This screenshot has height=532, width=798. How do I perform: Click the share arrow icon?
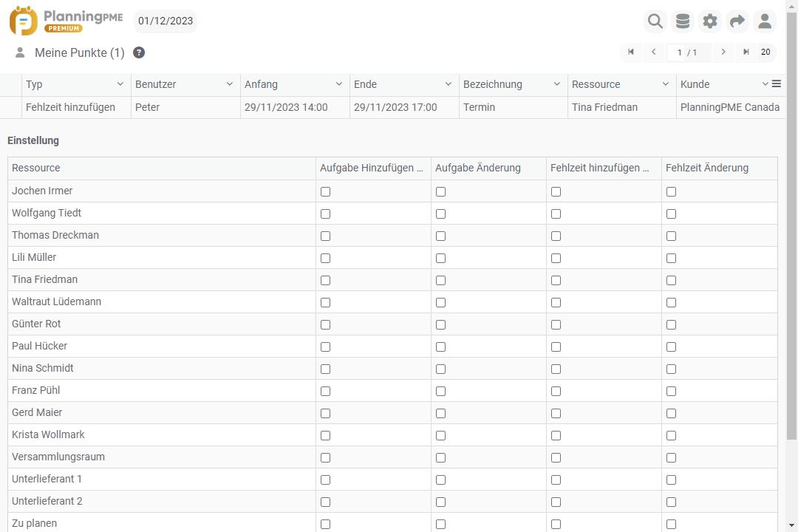(x=737, y=21)
